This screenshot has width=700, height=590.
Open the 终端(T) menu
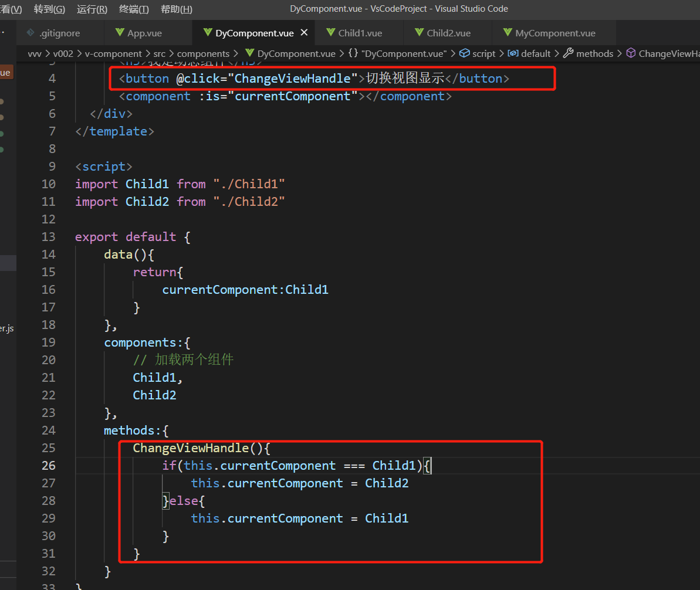[134, 9]
